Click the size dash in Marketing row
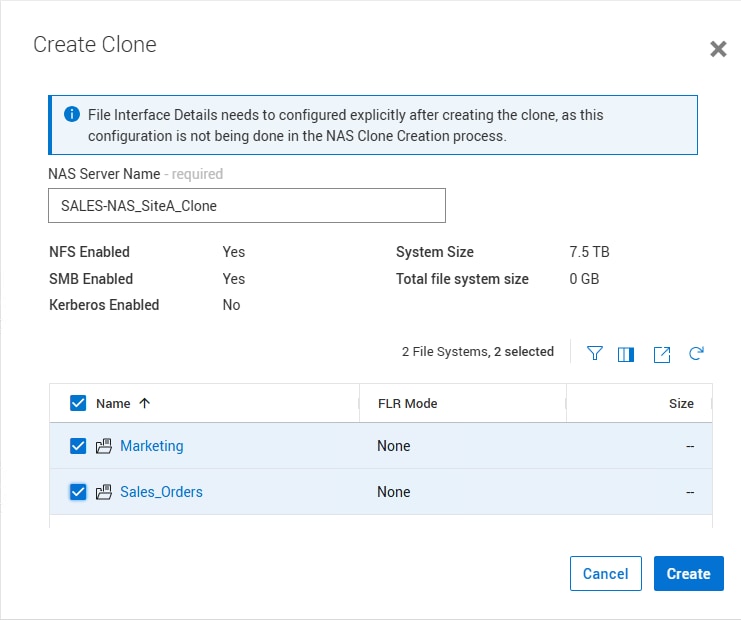 pos(690,446)
